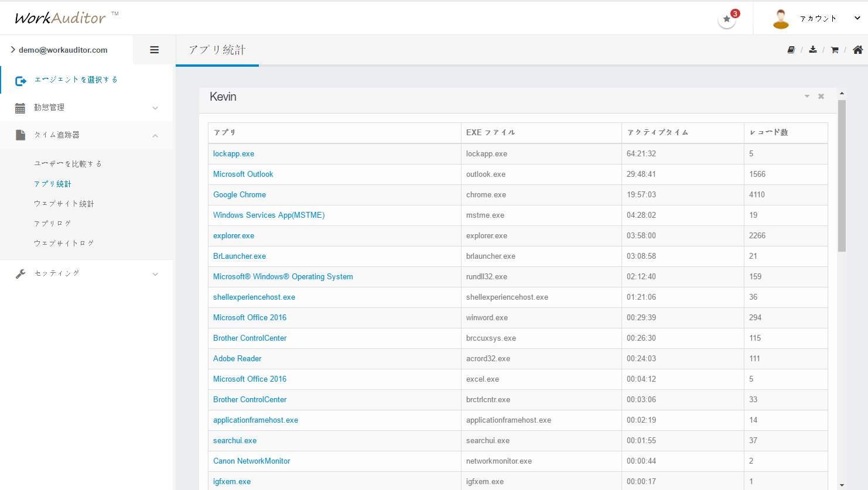Select エージェントを選択する menu item
This screenshot has height=490, width=868.
(x=76, y=80)
